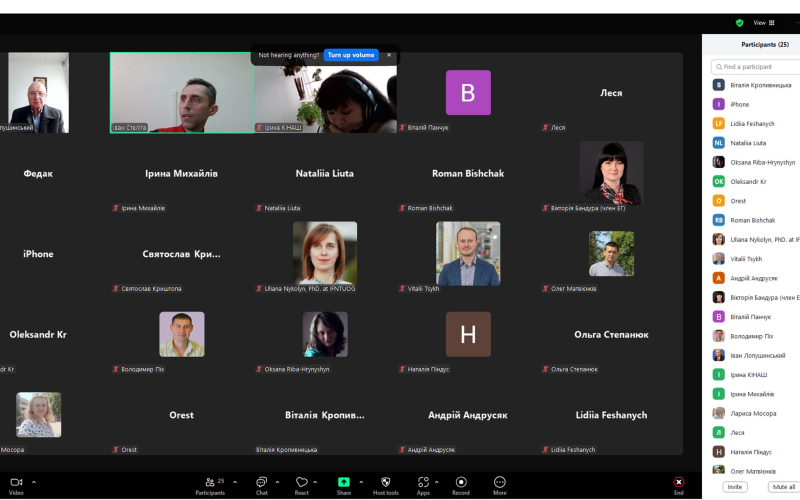
Task: Click the Invite button
Action: coord(735,487)
